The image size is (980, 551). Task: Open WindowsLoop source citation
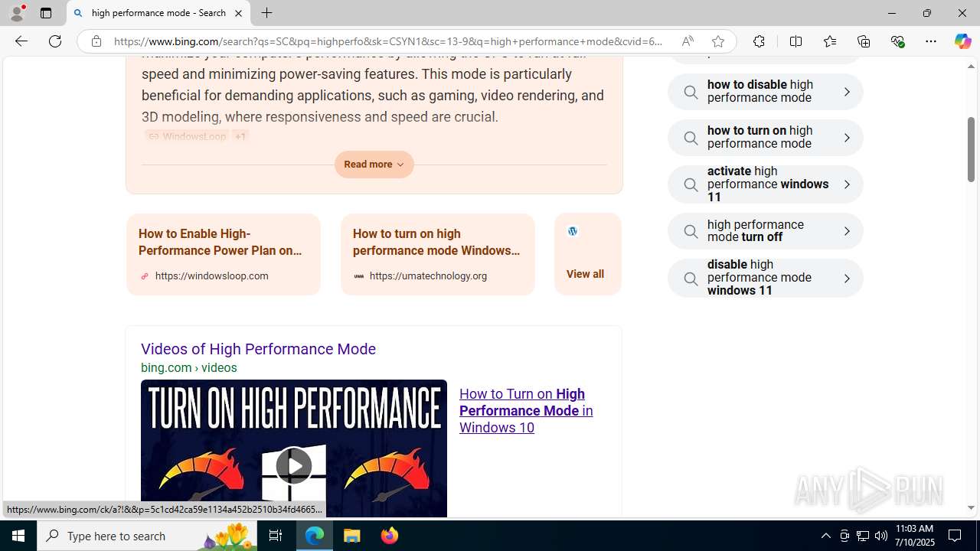187,136
